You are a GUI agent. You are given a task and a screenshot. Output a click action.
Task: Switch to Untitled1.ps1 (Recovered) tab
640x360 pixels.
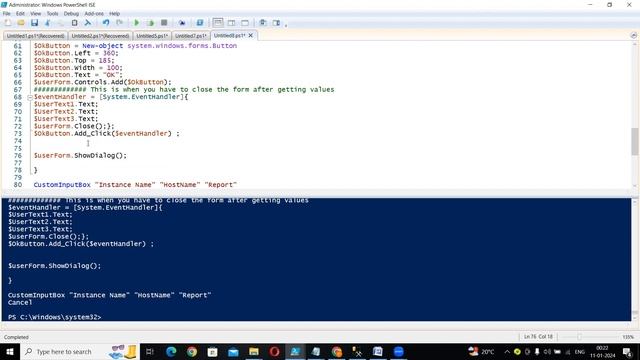[36, 36]
